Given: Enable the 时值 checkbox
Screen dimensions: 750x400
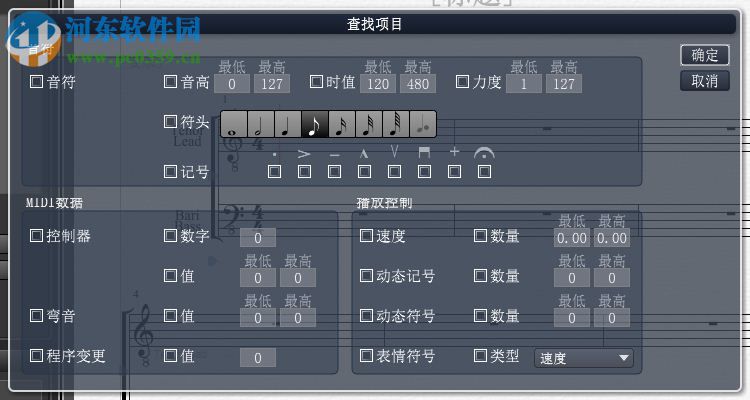Looking at the screenshot, I should (316, 82).
